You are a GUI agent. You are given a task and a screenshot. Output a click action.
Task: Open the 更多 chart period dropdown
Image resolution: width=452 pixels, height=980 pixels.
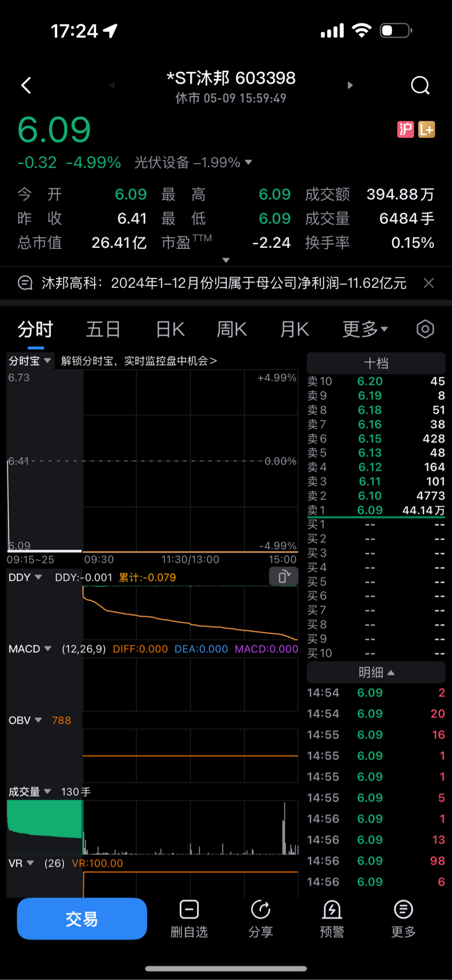tap(365, 329)
